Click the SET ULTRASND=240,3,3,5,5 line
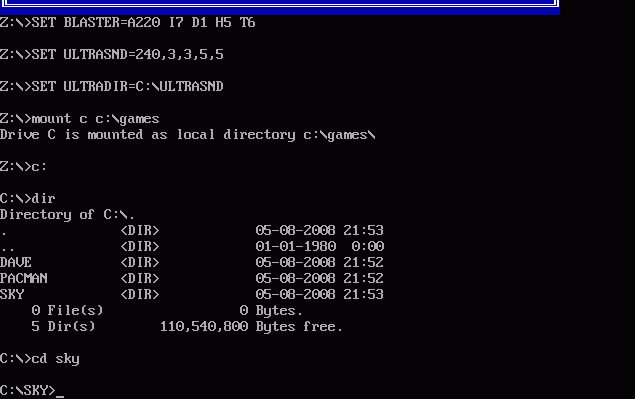Screen dimensions: 635x399 point(112,54)
